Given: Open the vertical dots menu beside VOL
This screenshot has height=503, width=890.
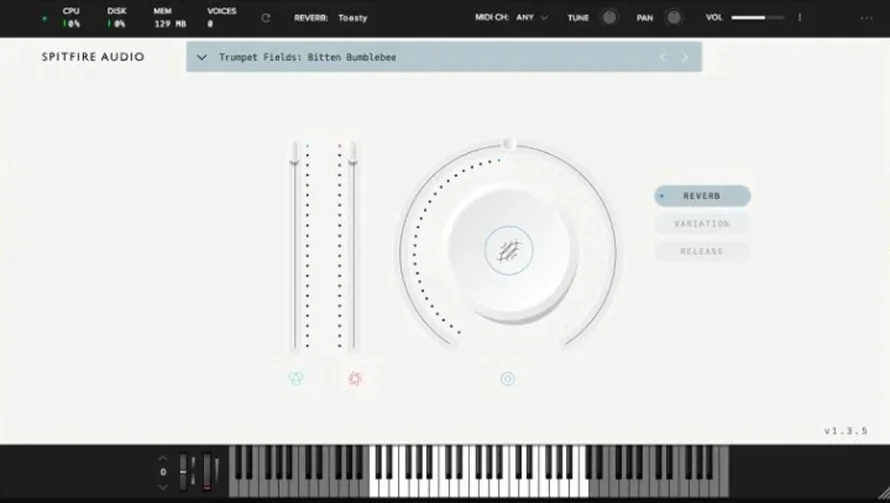Looking at the screenshot, I should click(800, 18).
